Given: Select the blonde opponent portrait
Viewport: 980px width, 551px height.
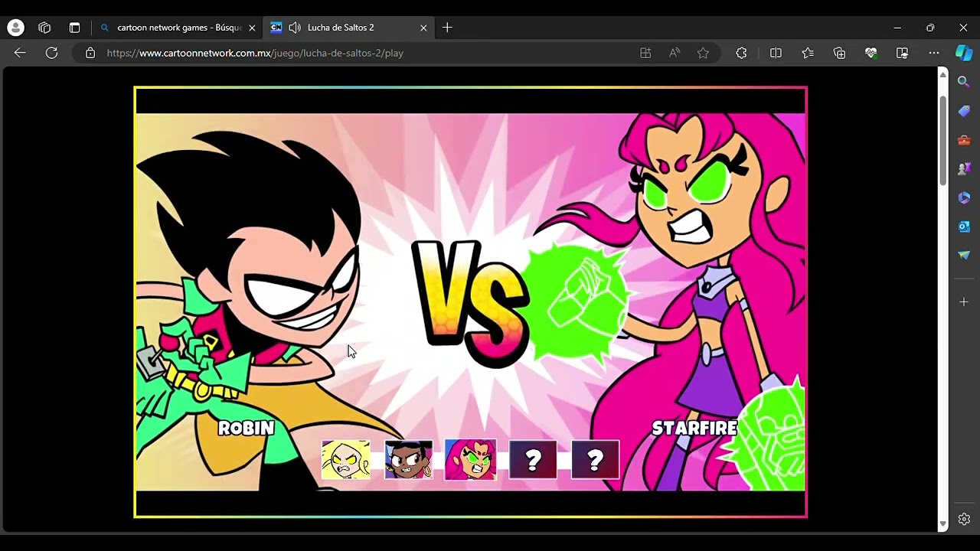Looking at the screenshot, I should 345,459.
